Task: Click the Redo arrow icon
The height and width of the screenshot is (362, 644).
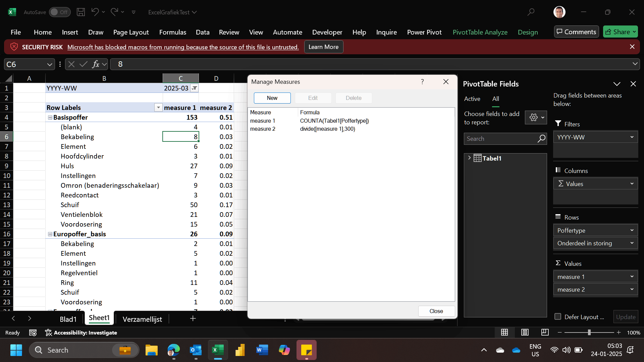Action: pyautogui.click(x=114, y=12)
